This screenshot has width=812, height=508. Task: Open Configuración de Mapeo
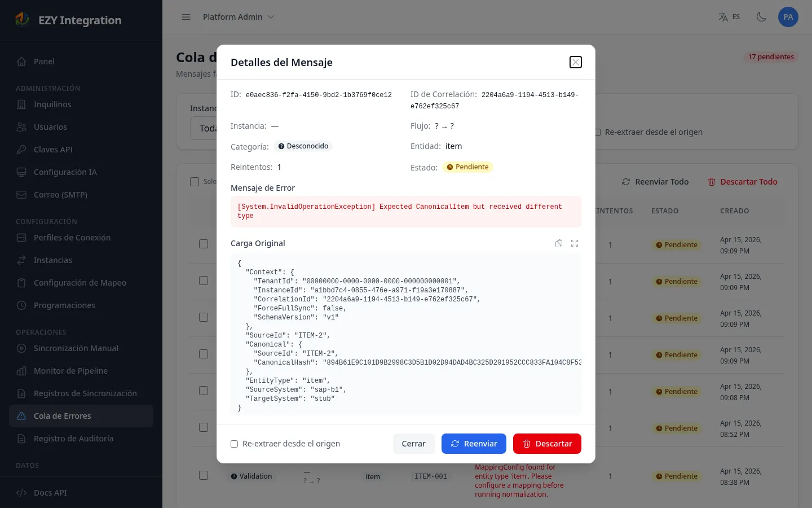coord(81,283)
